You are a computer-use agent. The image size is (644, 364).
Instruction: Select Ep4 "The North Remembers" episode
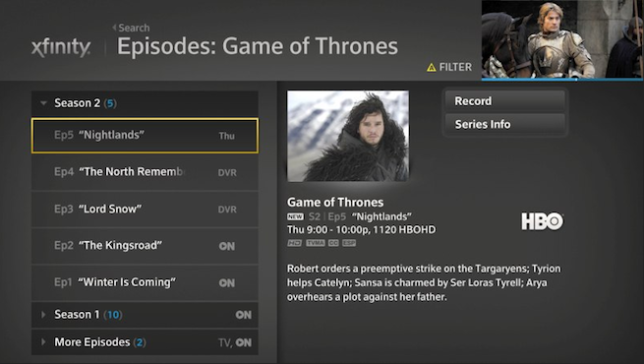point(145,172)
